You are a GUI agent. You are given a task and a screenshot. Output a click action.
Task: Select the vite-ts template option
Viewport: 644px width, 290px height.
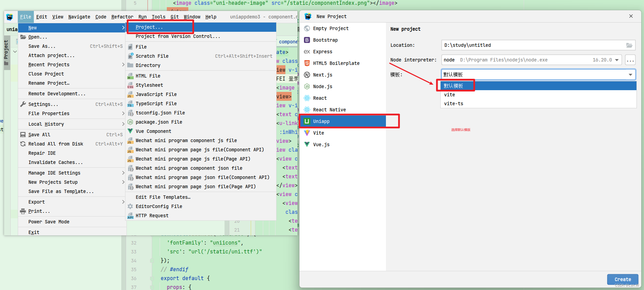tap(539, 103)
